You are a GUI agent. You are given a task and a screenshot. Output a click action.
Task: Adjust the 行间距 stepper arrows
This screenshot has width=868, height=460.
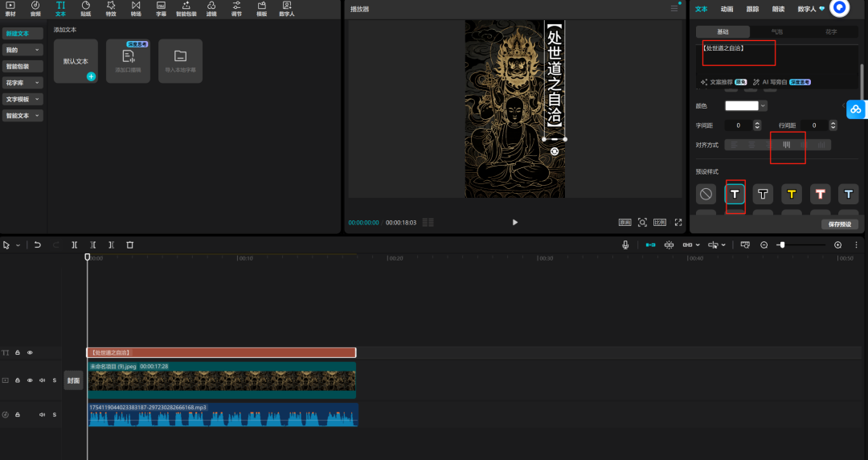pos(833,125)
